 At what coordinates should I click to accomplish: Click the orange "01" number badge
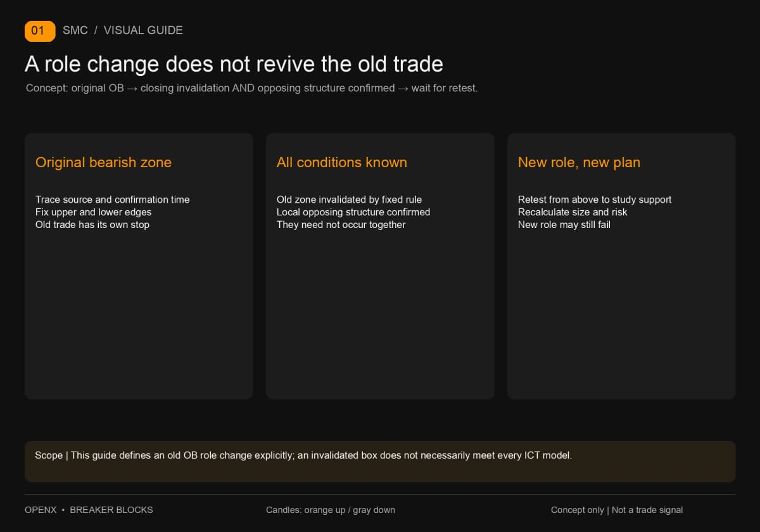[x=40, y=30]
